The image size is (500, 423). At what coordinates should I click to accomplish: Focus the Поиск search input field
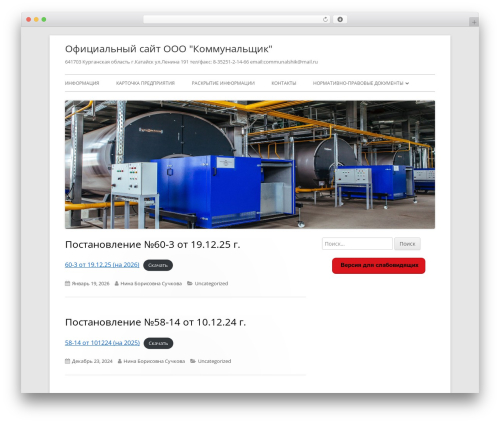pyautogui.click(x=357, y=244)
